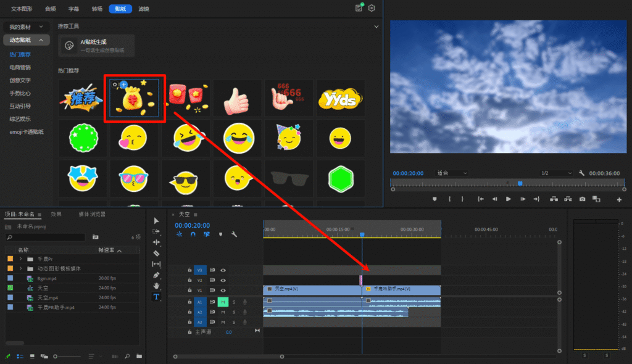
Task: Expand the 千鹿Pr folder in project panel
Action: point(20,259)
